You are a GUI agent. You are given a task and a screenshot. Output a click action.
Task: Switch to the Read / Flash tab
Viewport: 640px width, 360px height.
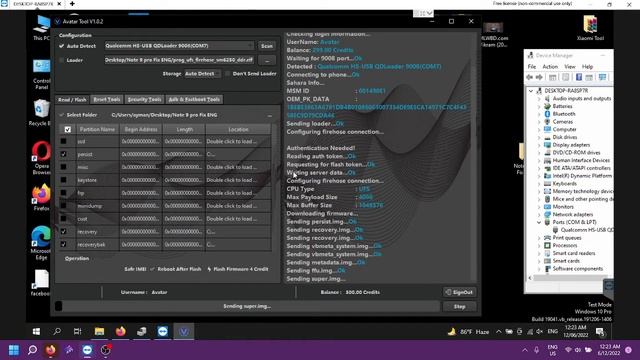pyautogui.click(x=72, y=100)
